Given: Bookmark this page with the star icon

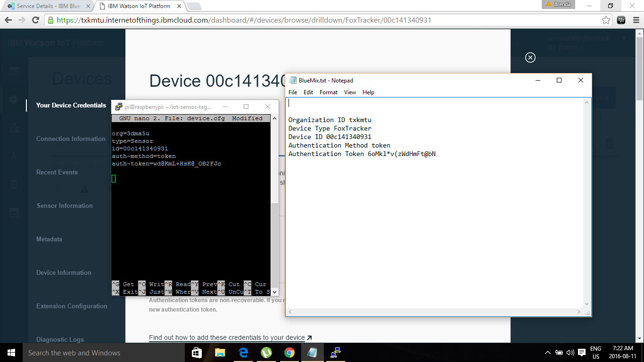Looking at the screenshot, I should (606, 20).
